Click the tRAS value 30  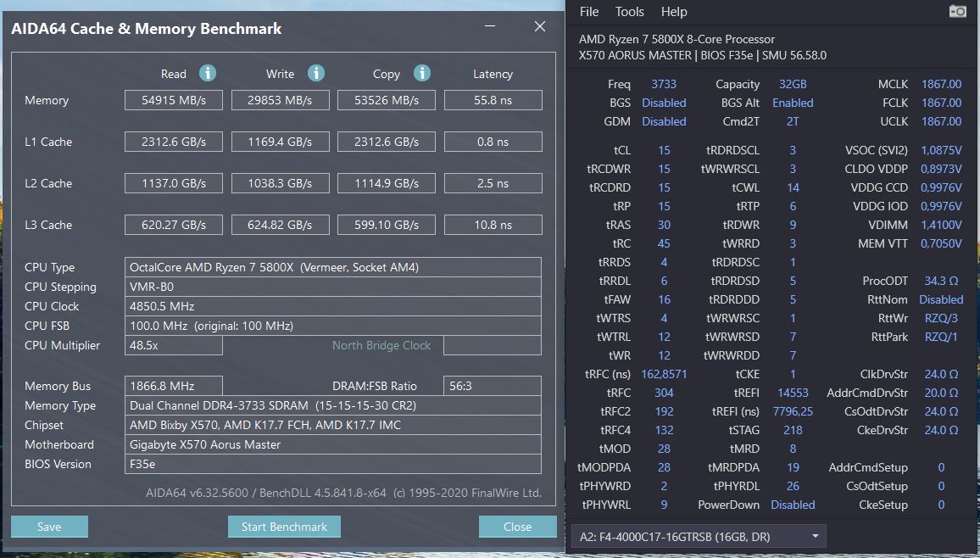click(664, 225)
